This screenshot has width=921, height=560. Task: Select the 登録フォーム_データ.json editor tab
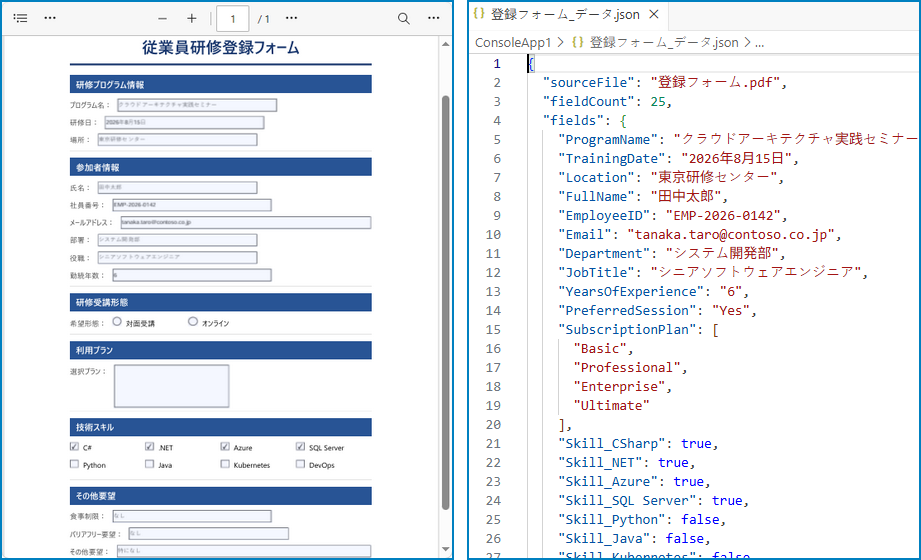[x=566, y=15]
